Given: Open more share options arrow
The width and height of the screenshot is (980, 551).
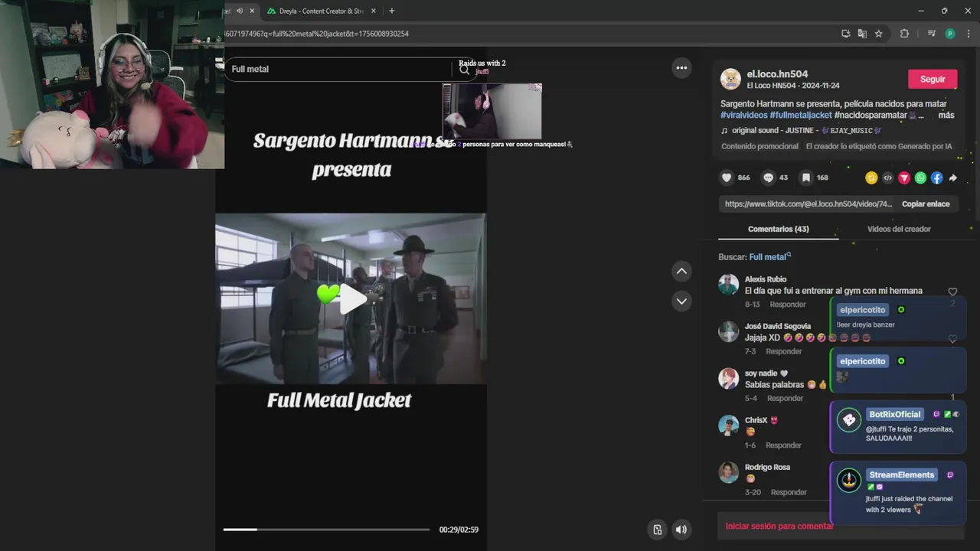Looking at the screenshot, I should pyautogui.click(x=953, y=178).
